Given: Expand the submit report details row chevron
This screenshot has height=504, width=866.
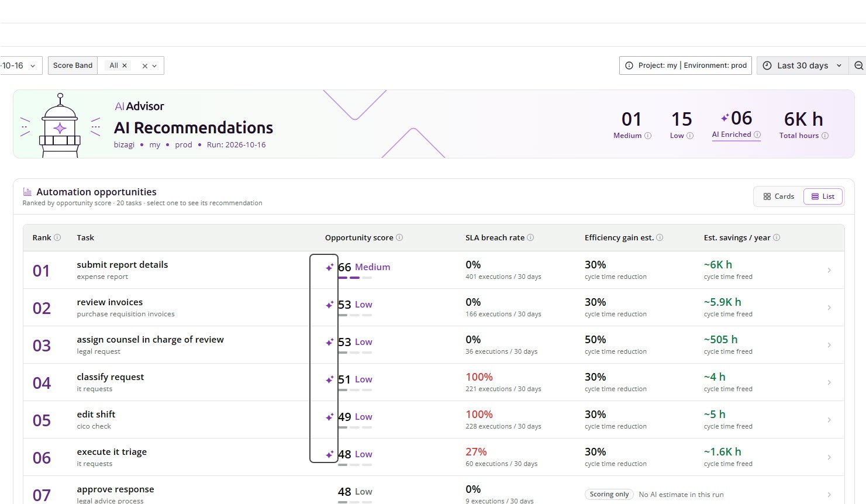Looking at the screenshot, I should tap(829, 270).
